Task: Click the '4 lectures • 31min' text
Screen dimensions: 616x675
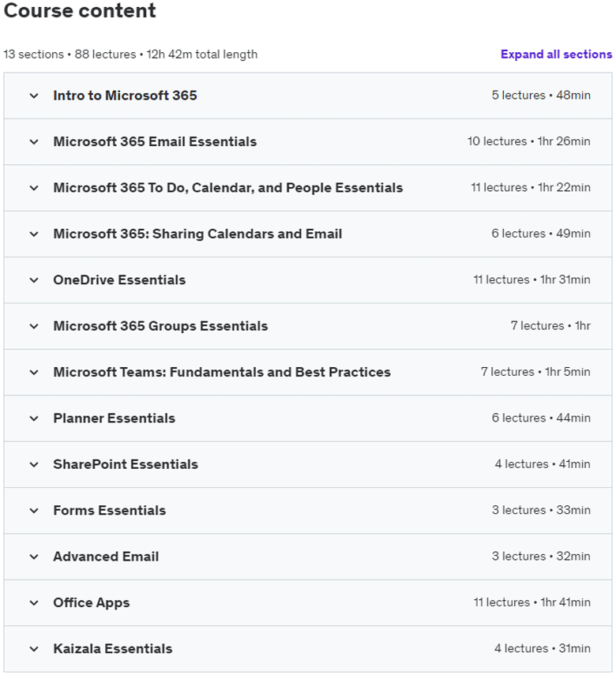Action: (543, 648)
